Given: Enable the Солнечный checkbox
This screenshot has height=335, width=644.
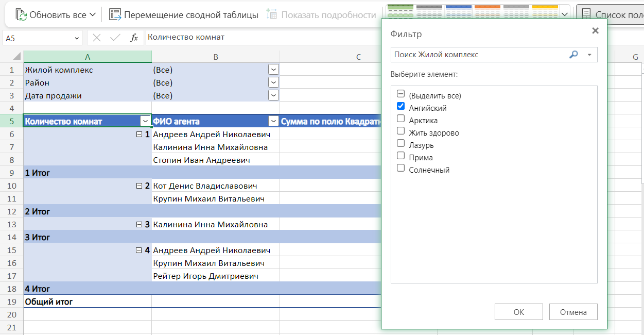Looking at the screenshot, I should (x=401, y=168).
